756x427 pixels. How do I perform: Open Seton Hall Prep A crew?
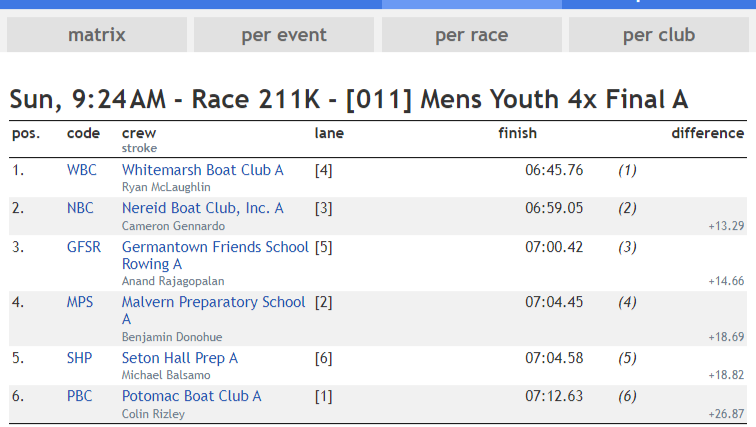179,358
